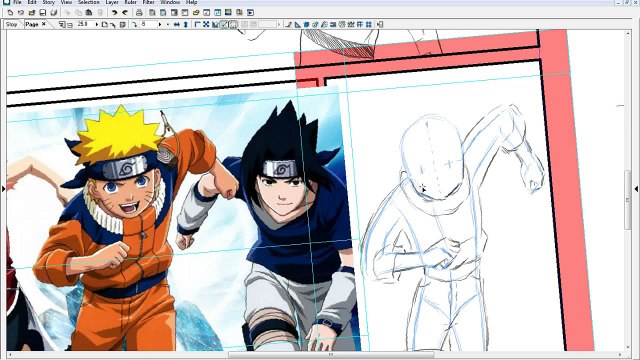Open the Help menu

tap(192, 2)
